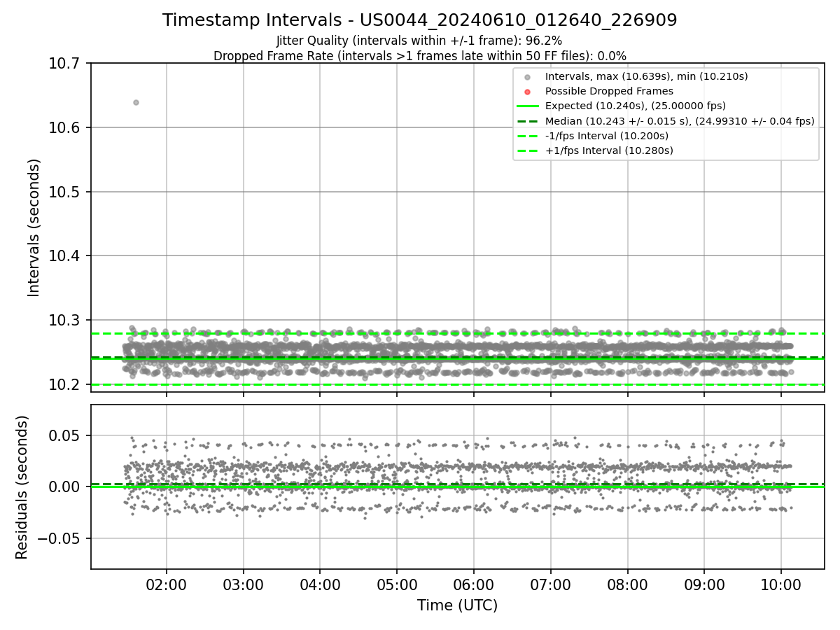This screenshot has height=630, width=840.
Task: Click the '07:00' time tick label
Action: click(551, 584)
